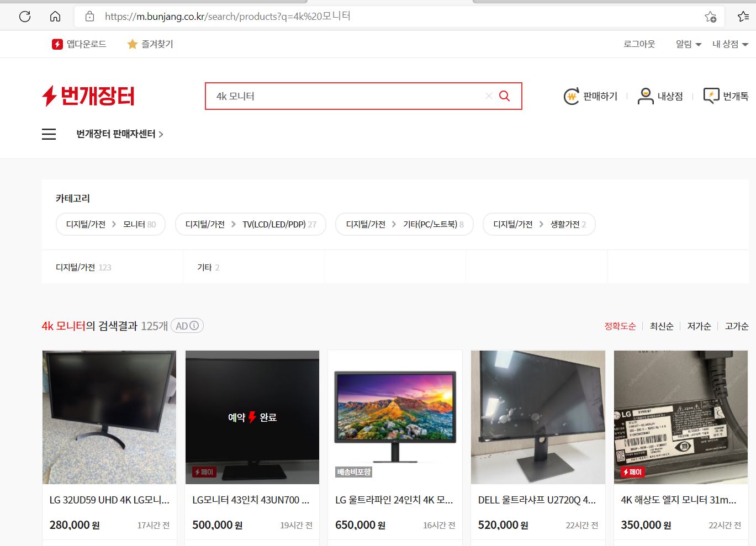The width and height of the screenshot is (756, 546).
Task: Sort results by 최신순
Action: pyautogui.click(x=661, y=326)
